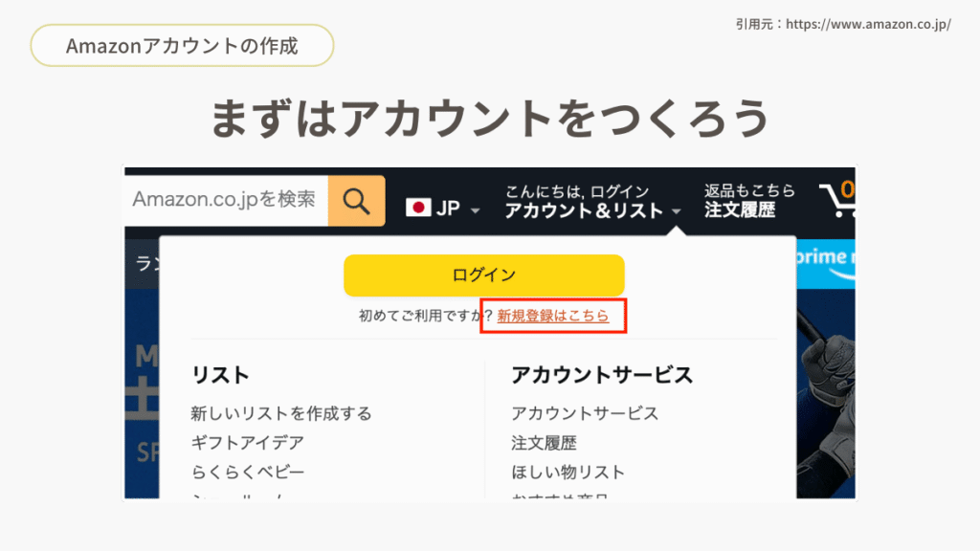Screen dimensions: 980x551
Task: Open the 新規登録はこちら link
Action: (552, 316)
